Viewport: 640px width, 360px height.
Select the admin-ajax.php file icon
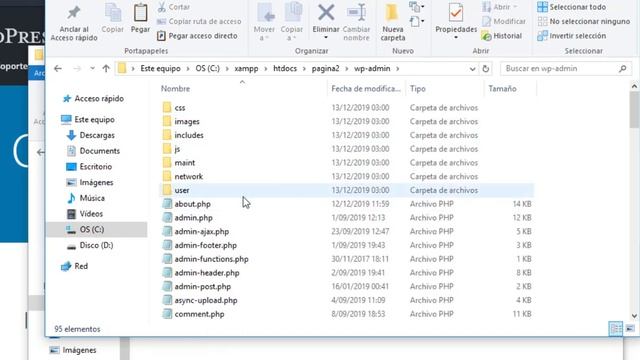click(167, 231)
